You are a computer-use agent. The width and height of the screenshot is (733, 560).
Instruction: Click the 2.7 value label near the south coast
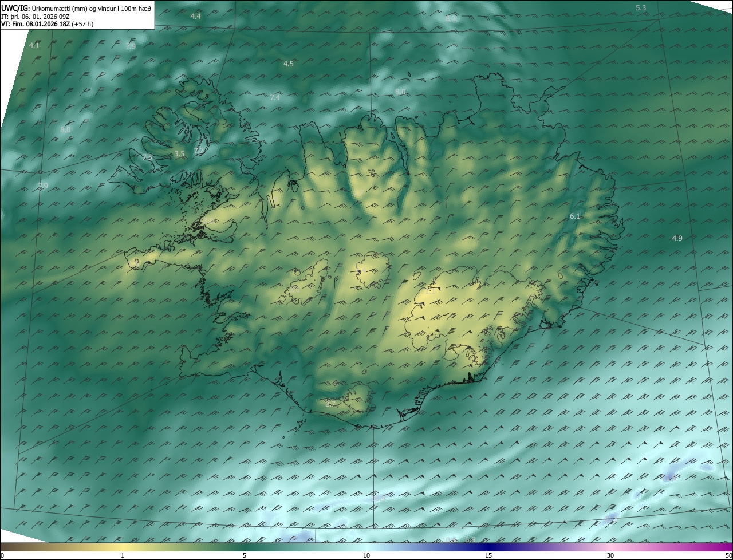tap(330, 404)
